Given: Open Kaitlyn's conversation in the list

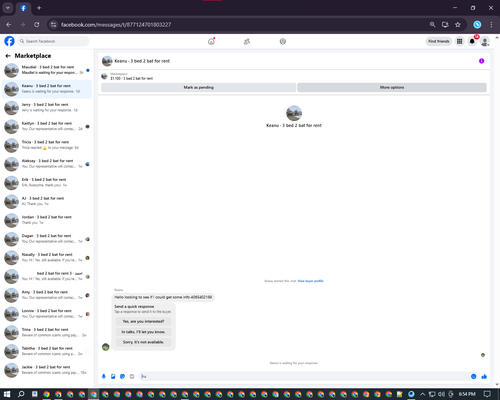Looking at the screenshot, I should point(47,126).
